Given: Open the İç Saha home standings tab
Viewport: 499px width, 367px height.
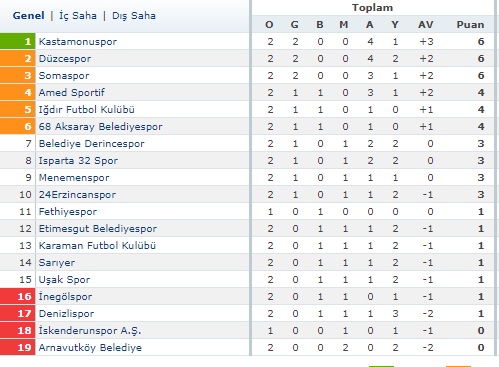Looking at the screenshot, I should click(x=78, y=16).
